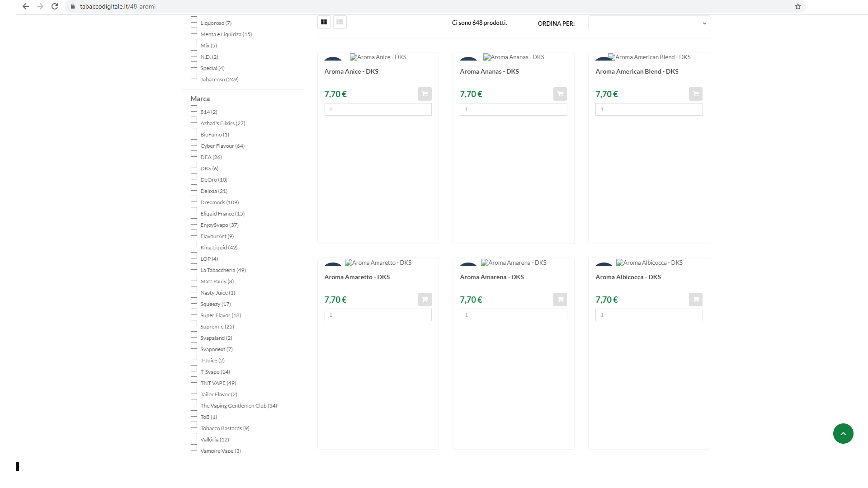Viewport: 868px width, 488px height.
Task: Enable the Dreamods brand checkbox
Action: coord(194,199)
